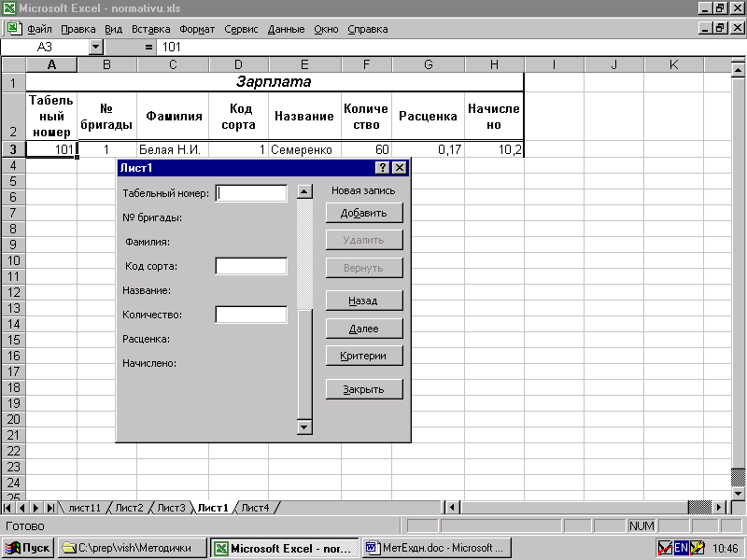Click vertical scrollbar up arrow of worksheet

click(x=738, y=70)
